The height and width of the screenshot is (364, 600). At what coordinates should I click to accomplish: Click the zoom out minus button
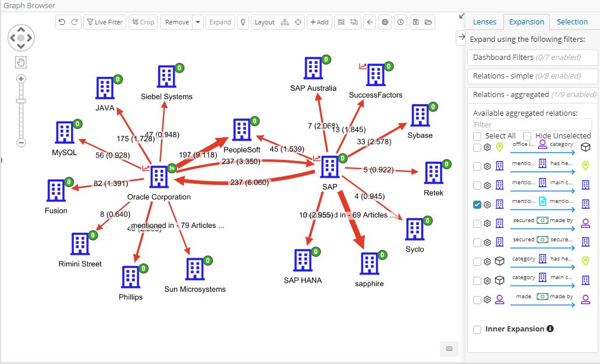point(21,142)
